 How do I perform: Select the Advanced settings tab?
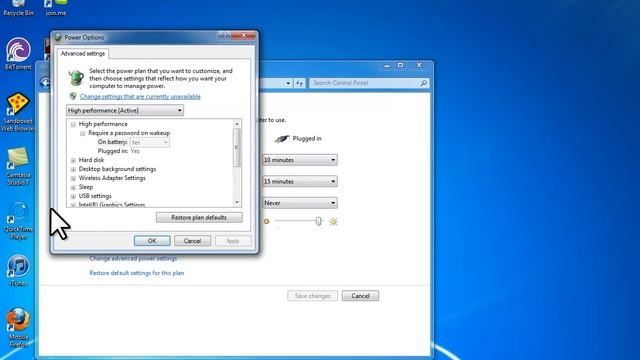pyautogui.click(x=83, y=53)
